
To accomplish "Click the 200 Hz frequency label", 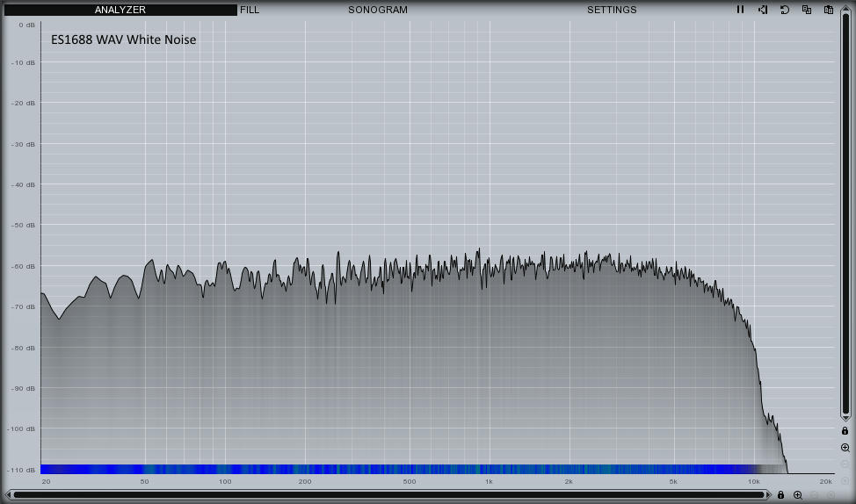I will coord(305,482).
